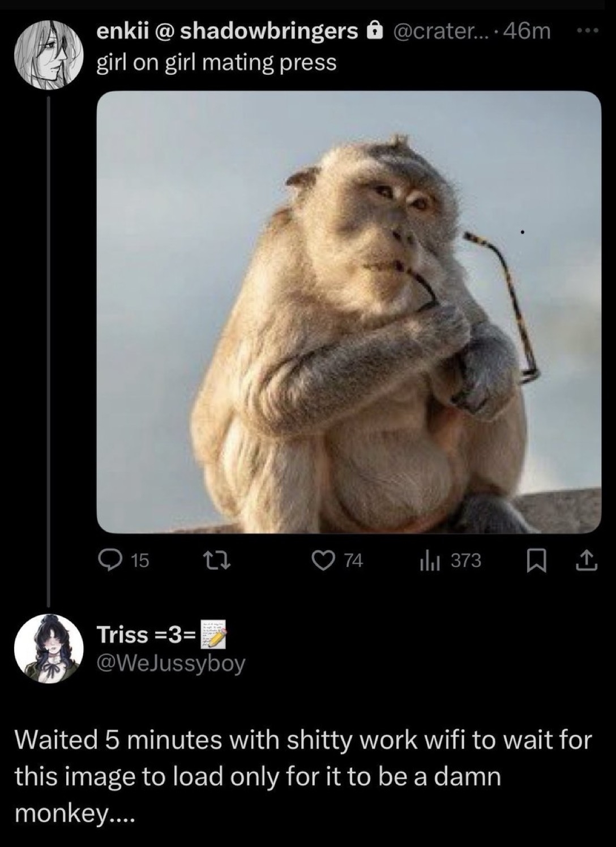Click the enkii @ shadowbringers display name

228,32
